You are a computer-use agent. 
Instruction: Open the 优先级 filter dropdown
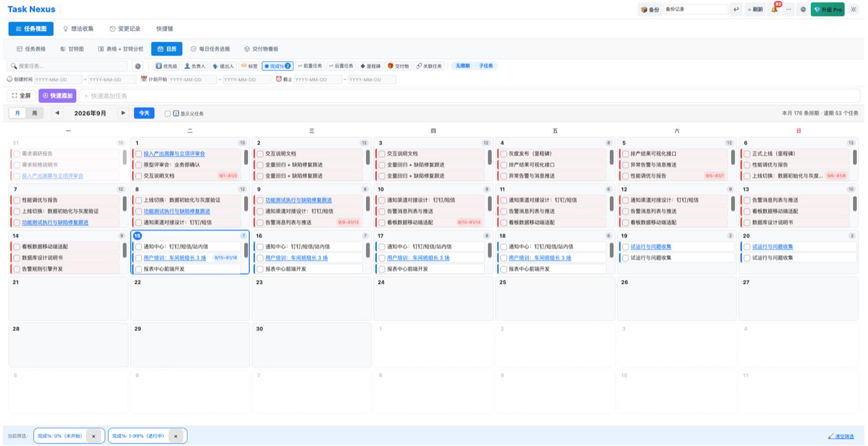166,66
